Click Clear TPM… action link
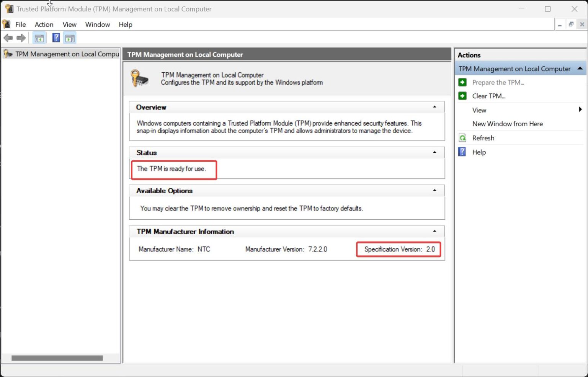This screenshot has height=377, width=588. (488, 96)
